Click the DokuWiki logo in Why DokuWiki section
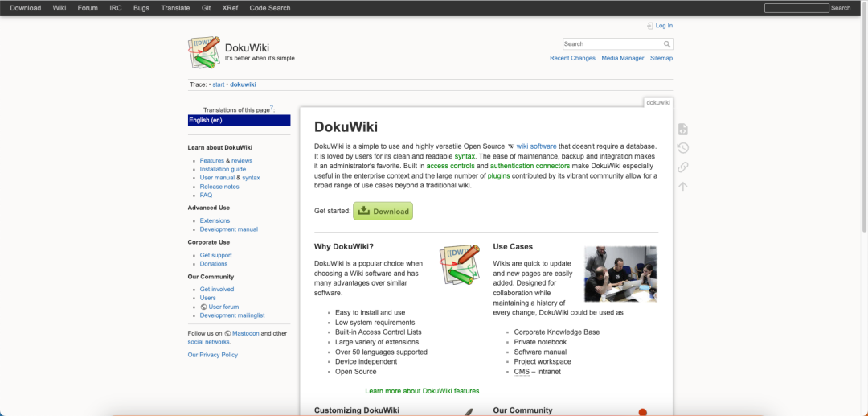Viewport: 868px width, 416px height. (x=460, y=265)
